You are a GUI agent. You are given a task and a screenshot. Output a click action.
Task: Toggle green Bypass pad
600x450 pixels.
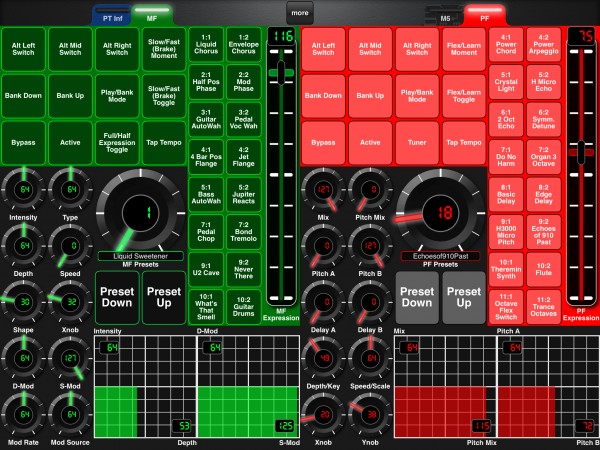(x=23, y=143)
